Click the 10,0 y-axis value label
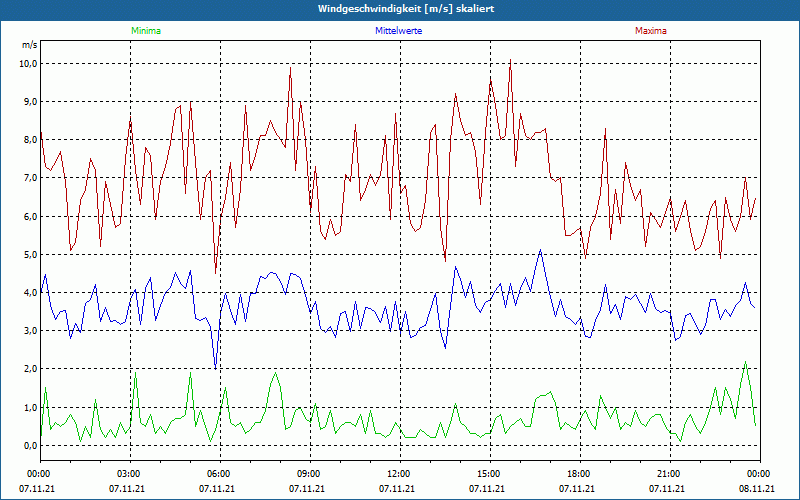Image resolution: width=800 pixels, height=500 pixels. 28,63
